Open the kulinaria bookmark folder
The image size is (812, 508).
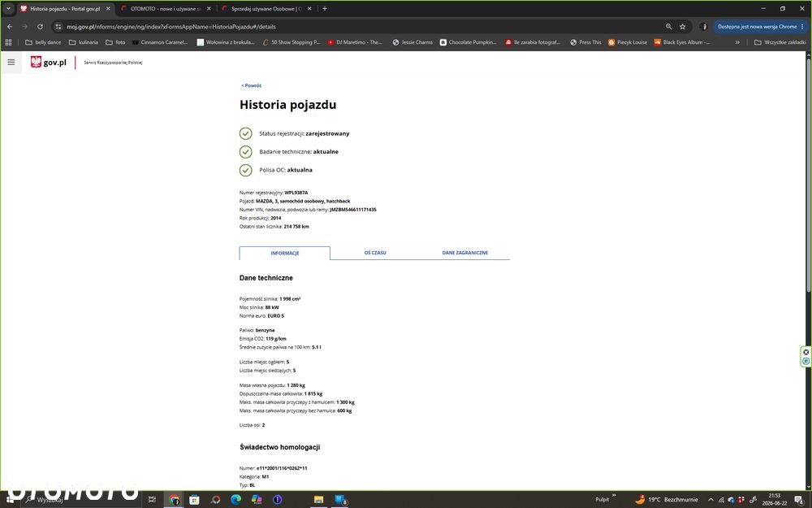[x=84, y=42]
